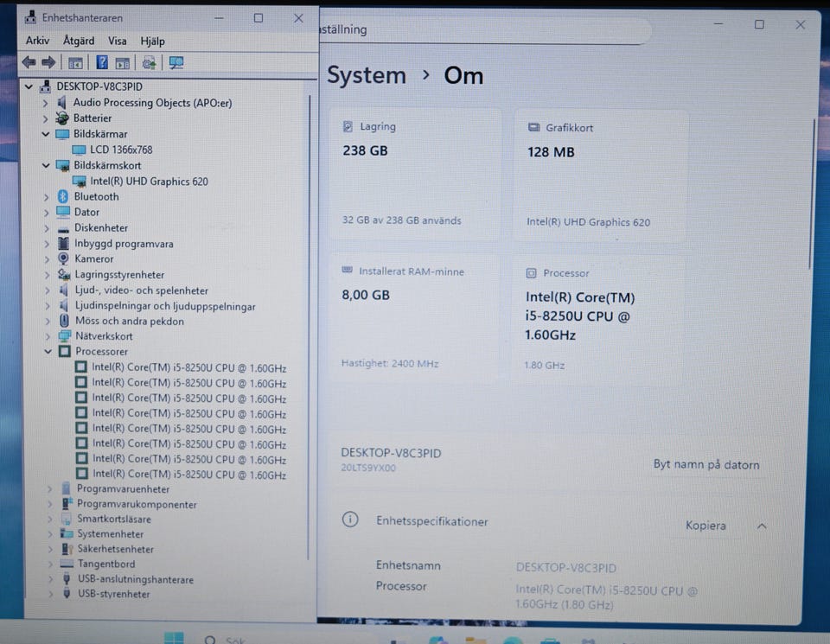Expand the Dator category
Screen dimensions: 830x644
point(47,213)
